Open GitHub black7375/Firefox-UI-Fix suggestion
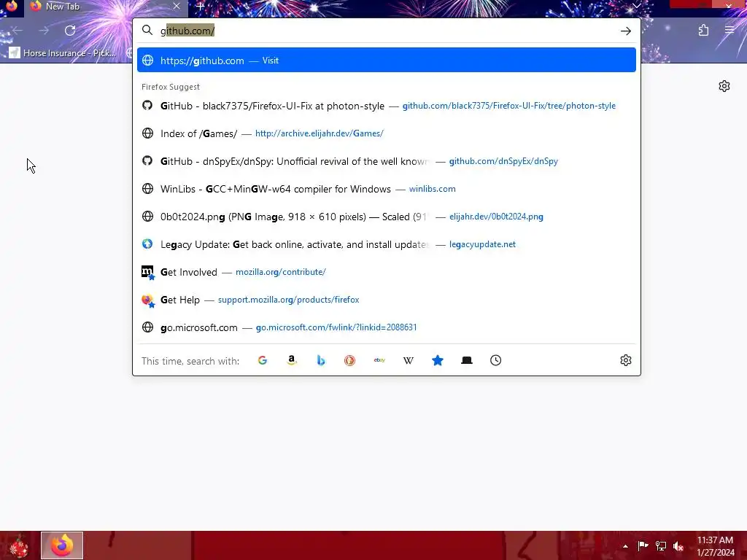This screenshot has width=747, height=560. pyautogui.click(x=387, y=106)
